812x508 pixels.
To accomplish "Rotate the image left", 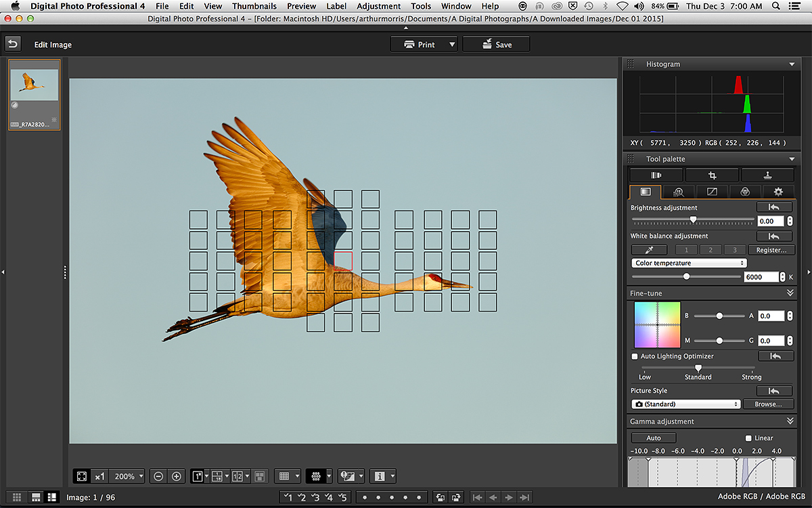I will coord(441,497).
